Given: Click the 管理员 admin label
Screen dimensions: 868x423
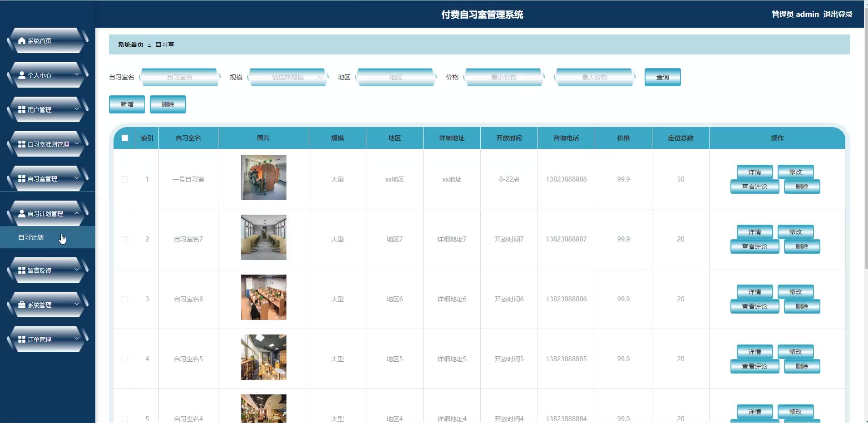Looking at the screenshot, I should (795, 15).
